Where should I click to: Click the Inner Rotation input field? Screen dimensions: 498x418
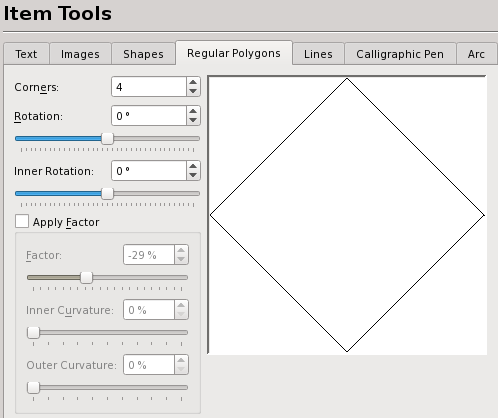pyautogui.click(x=149, y=171)
